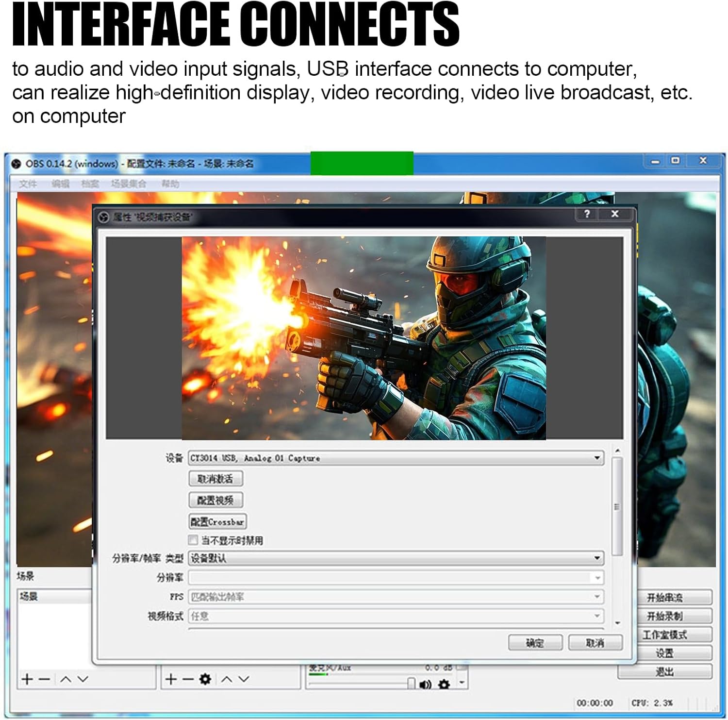Screen dimensions: 728x720
Task: Expand the mixer options dropdown arrow
Action: [462, 683]
